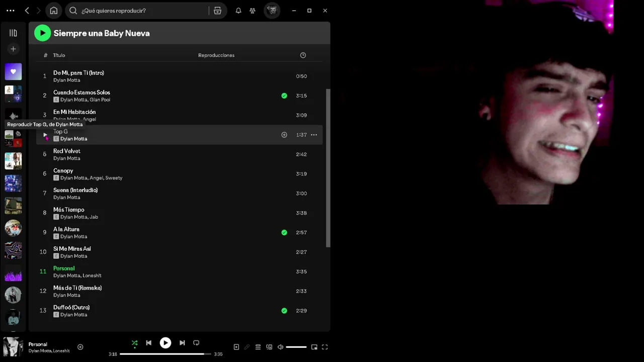Screen dimensions: 644x362
Task: Sort by the Título column header
Action: tap(59, 55)
